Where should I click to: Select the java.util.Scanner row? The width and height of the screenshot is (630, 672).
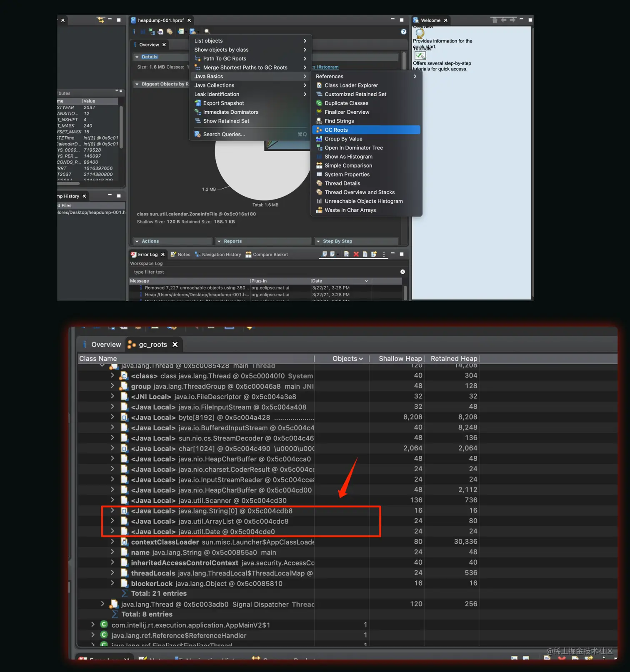pyautogui.click(x=278, y=500)
